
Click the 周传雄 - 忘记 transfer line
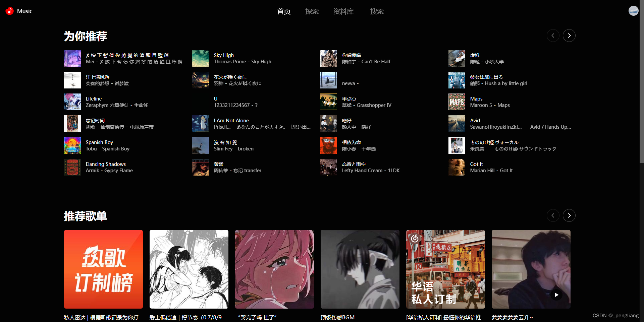click(237, 171)
